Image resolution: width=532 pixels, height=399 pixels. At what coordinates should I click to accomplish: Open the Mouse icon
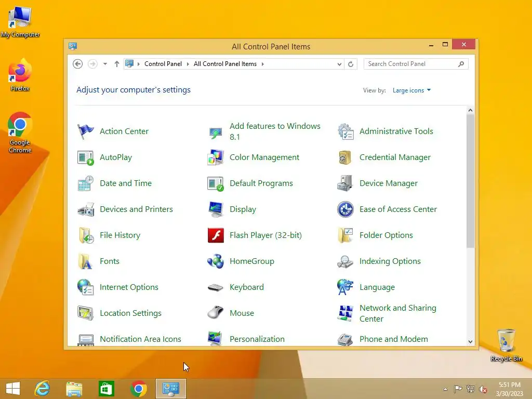[216, 312]
